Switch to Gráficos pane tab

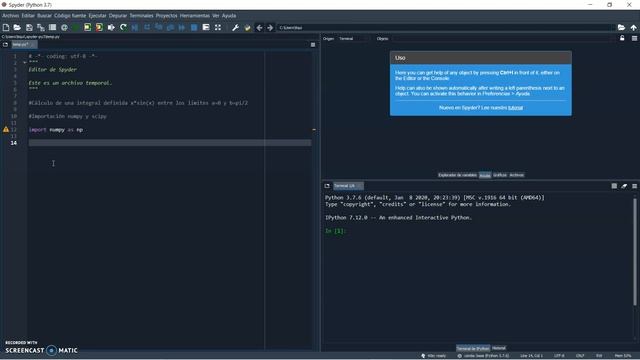[500, 175]
